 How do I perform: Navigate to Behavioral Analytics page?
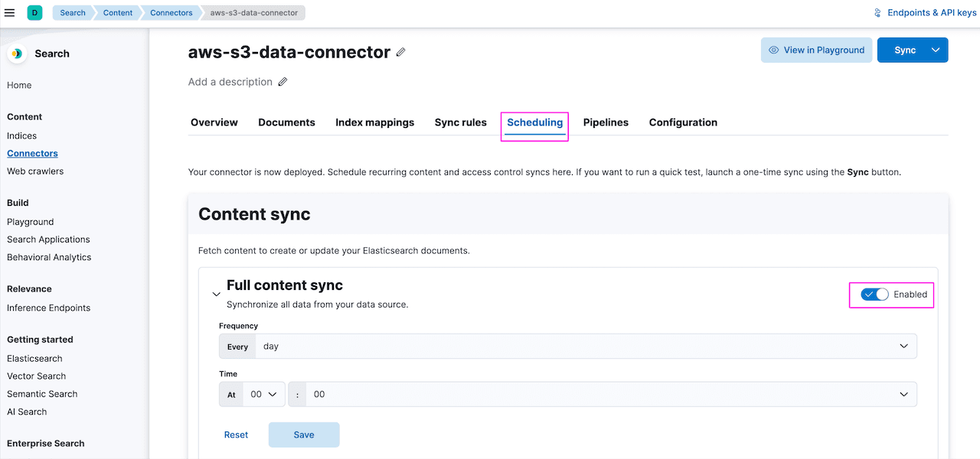[x=48, y=257]
